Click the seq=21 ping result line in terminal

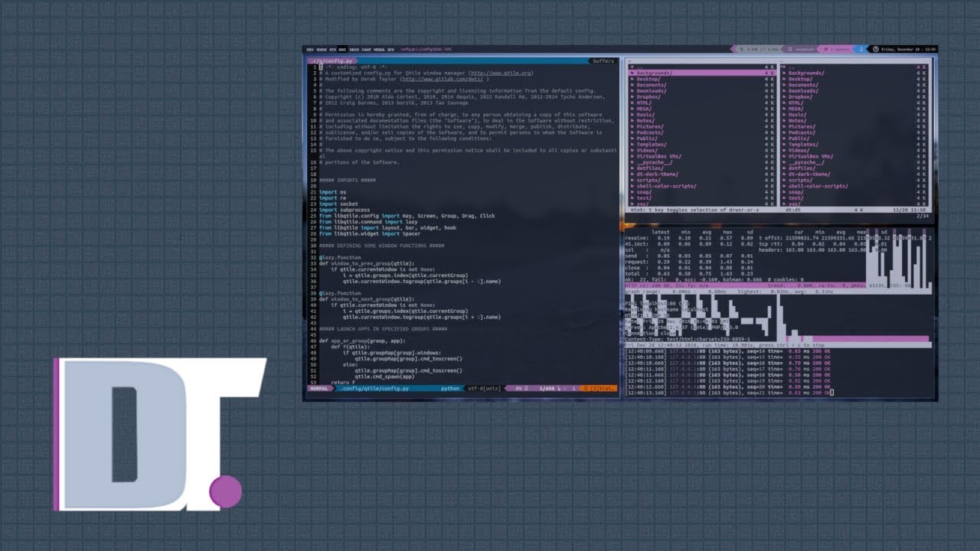727,393
